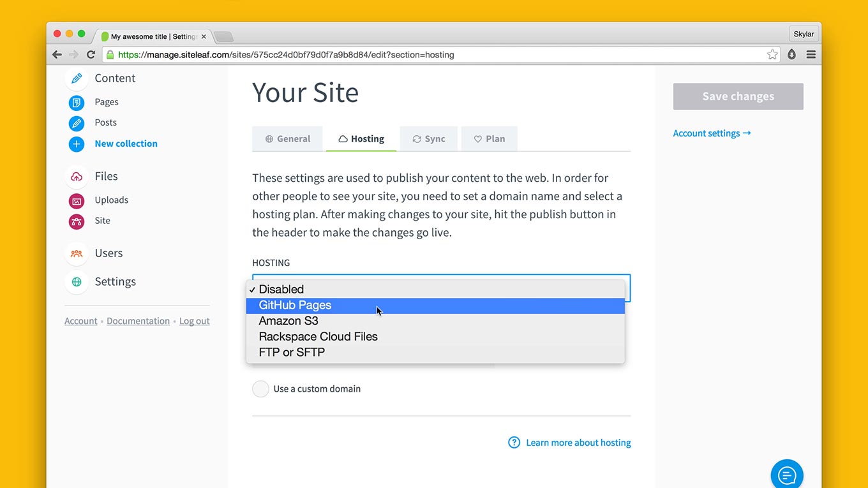This screenshot has width=868, height=488.
Task: Click the Site tree icon in sidebar
Action: [77, 222]
